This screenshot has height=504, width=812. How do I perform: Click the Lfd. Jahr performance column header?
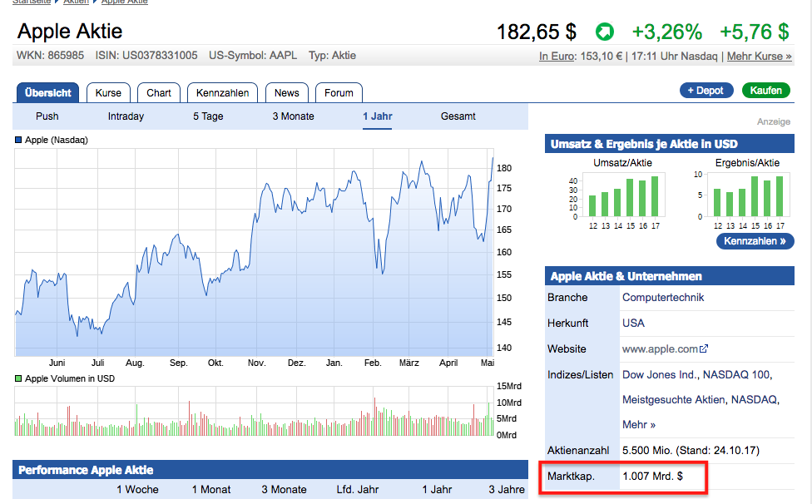[358, 490]
